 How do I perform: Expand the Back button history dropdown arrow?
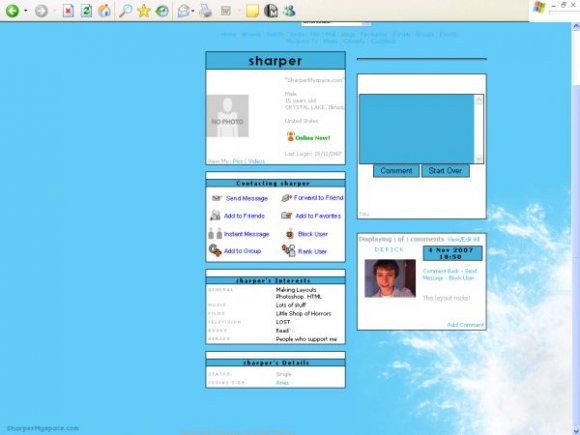click(26, 11)
